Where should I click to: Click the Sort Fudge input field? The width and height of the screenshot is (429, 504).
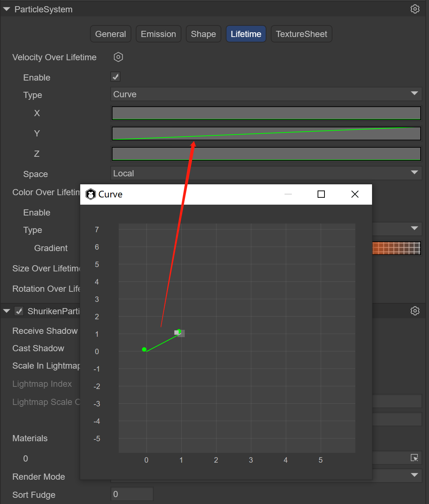[132, 494]
